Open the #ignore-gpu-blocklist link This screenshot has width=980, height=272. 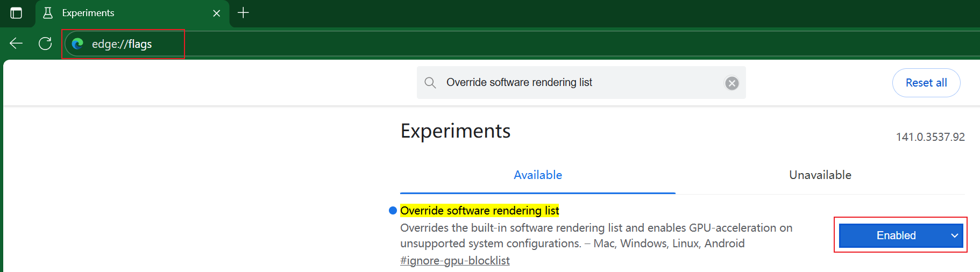455,261
